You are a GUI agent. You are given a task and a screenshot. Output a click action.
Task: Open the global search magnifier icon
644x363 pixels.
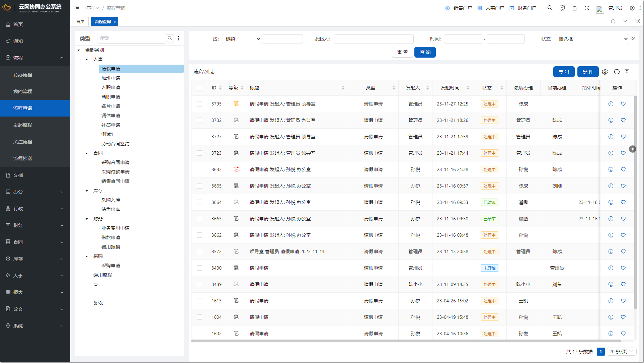(550, 8)
